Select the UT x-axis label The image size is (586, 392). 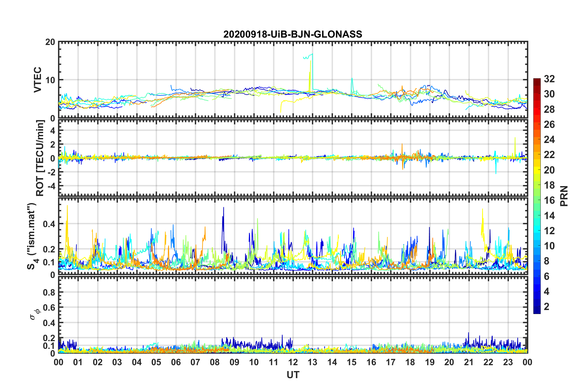pyautogui.click(x=293, y=375)
